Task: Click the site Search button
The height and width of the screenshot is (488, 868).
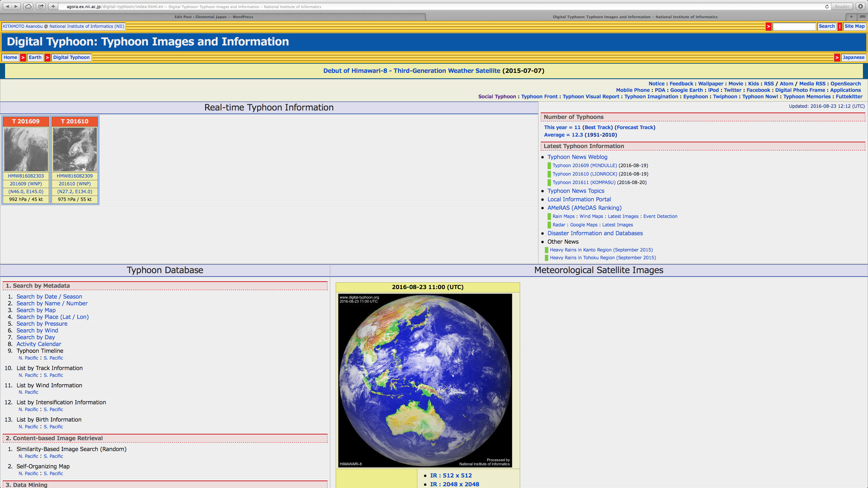Action: coord(826,26)
